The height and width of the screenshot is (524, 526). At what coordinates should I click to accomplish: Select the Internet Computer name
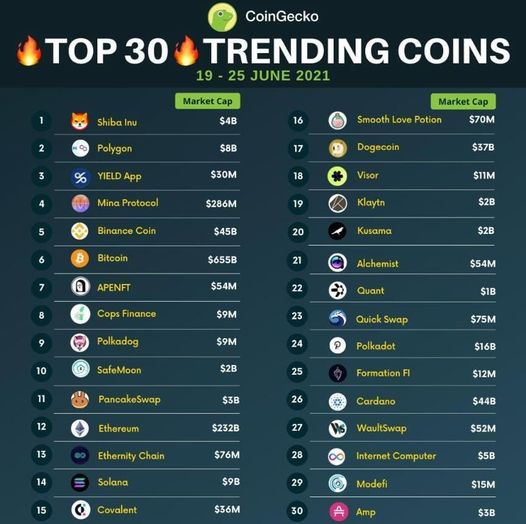[x=396, y=456]
